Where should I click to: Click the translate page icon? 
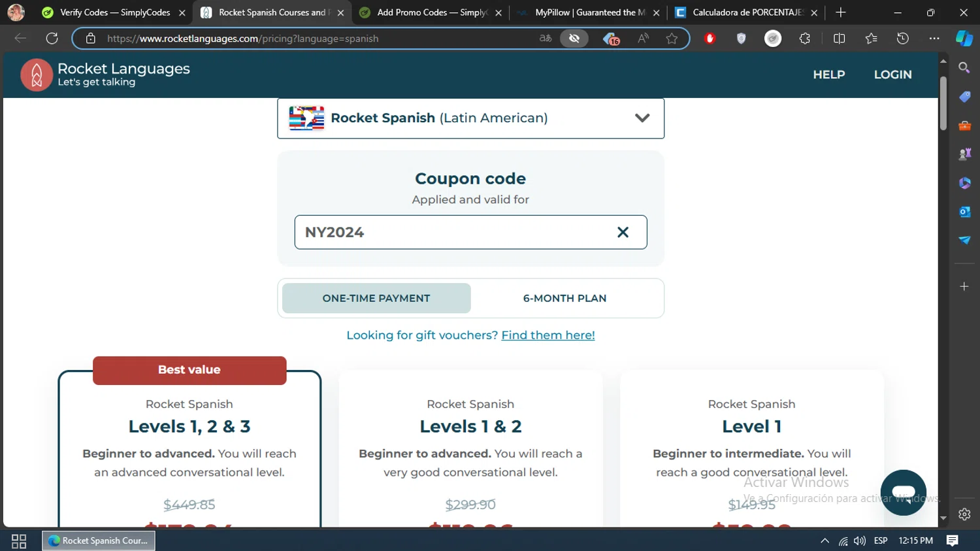(546, 39)
